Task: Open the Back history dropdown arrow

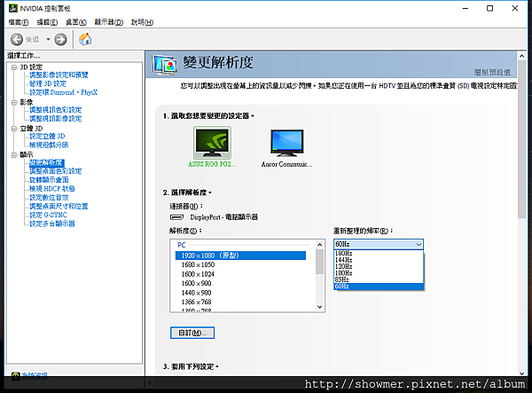Action: (48, 39)
